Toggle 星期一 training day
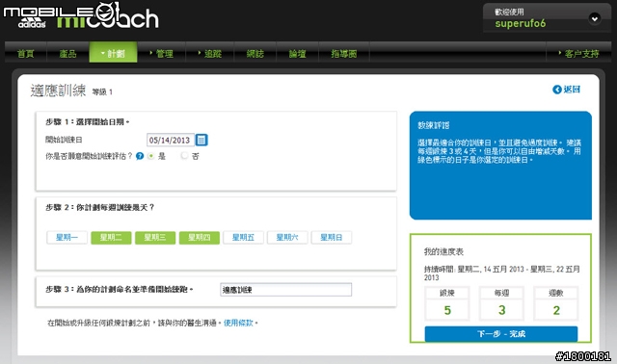 [x=67, y=238]
